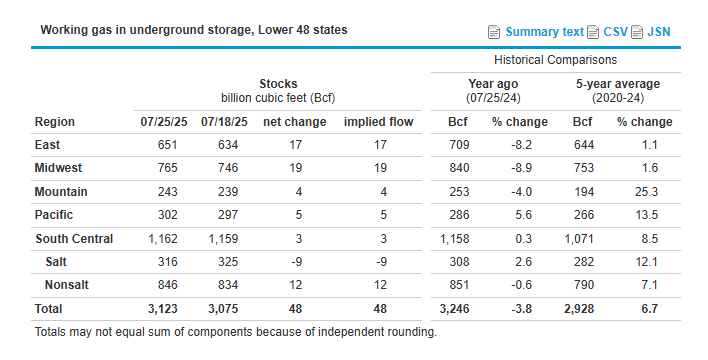
Task: Click the 5-year average header
Action: click(x=618, y=84)
